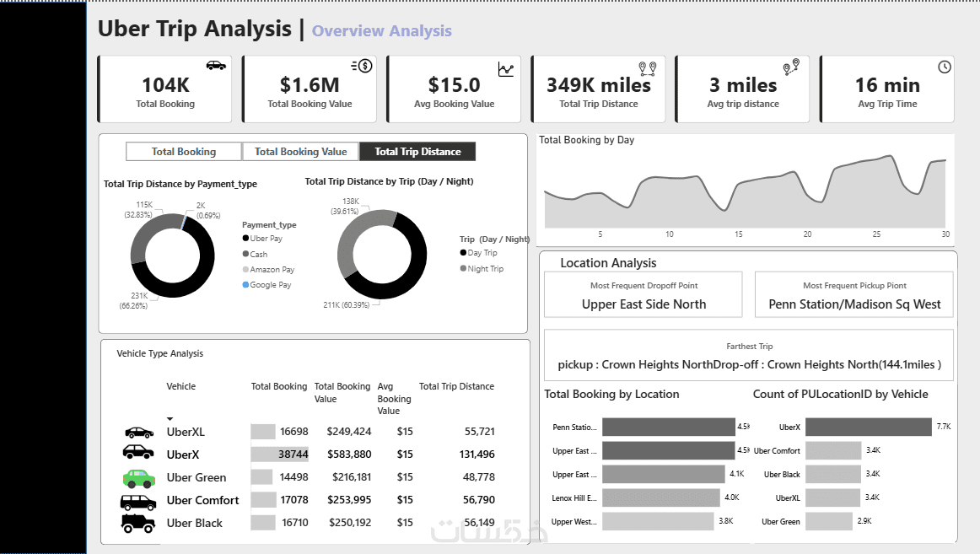Click the 104K Total Booking value
The image size is (980, 554).
pos(165,85)
